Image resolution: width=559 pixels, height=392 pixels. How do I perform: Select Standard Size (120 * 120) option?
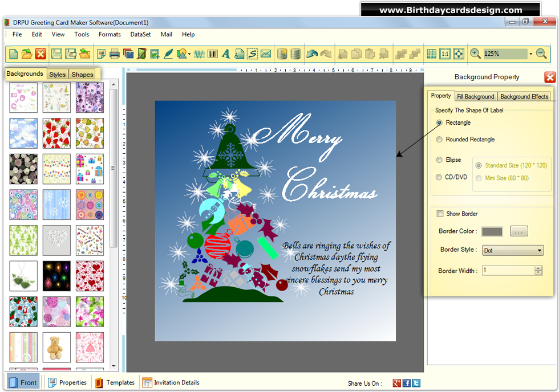click(479, 165)
